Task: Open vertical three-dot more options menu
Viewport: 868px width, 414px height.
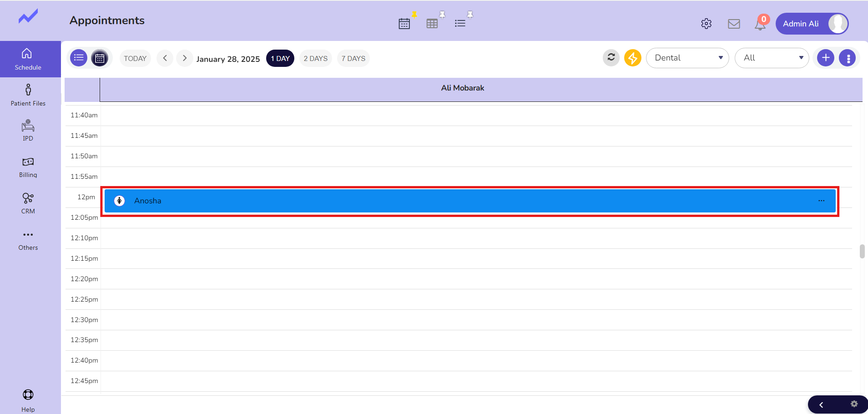Action: 848,58
